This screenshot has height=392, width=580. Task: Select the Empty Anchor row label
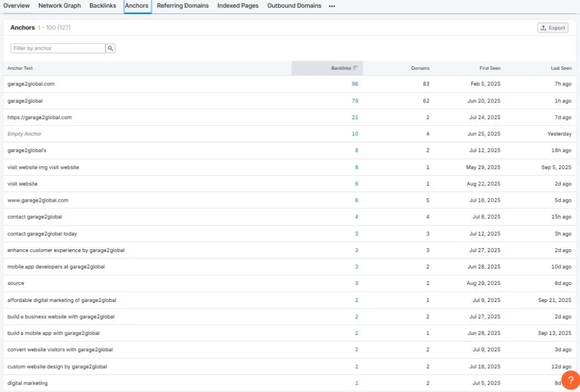tap(24, 134)
